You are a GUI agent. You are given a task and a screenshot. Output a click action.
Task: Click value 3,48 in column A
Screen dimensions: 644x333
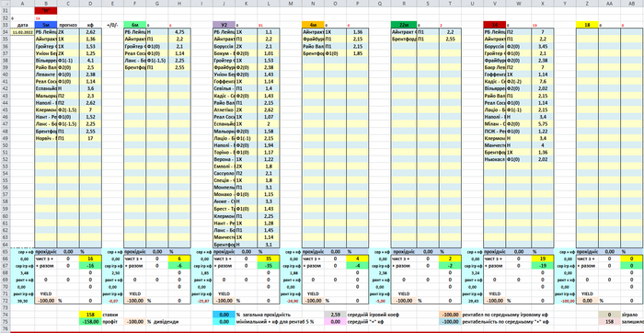click(x=22, y=272)
